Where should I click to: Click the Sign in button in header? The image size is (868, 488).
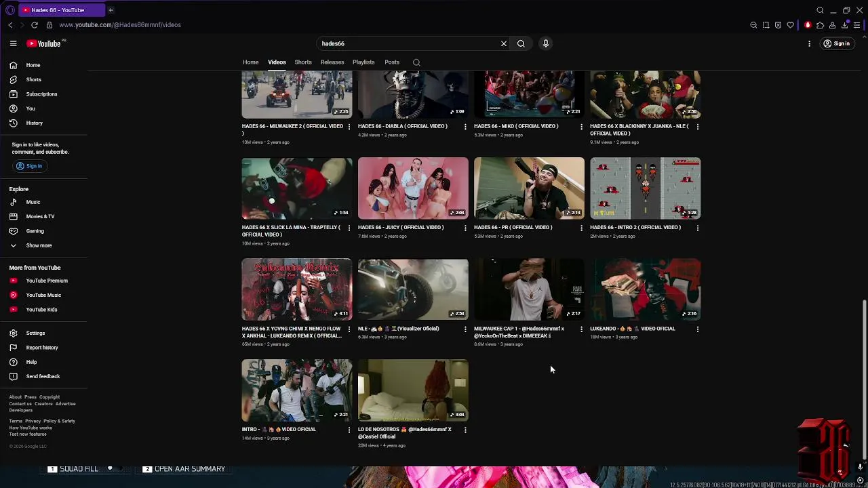836,43
